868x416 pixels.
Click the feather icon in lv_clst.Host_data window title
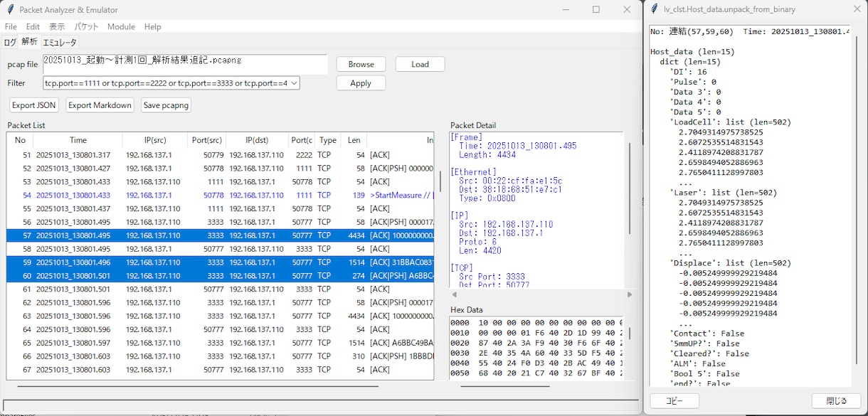tap(655, 9)
